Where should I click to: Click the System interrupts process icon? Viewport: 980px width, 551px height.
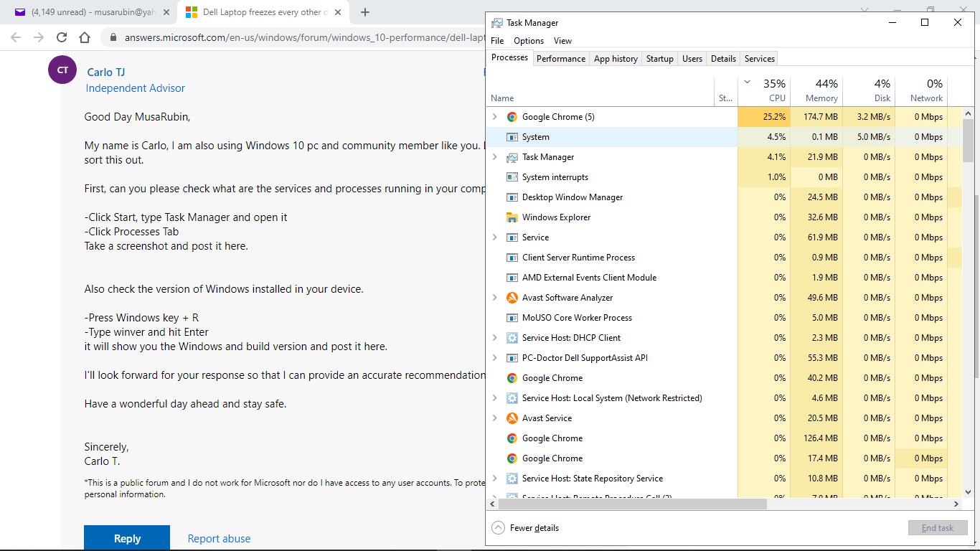[512, 177]
